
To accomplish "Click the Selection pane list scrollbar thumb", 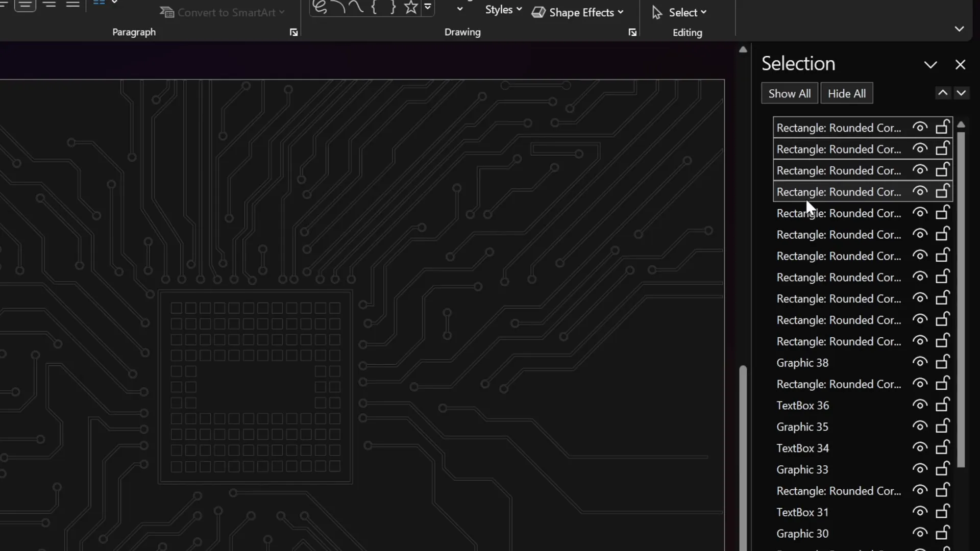I will point(961,300).
